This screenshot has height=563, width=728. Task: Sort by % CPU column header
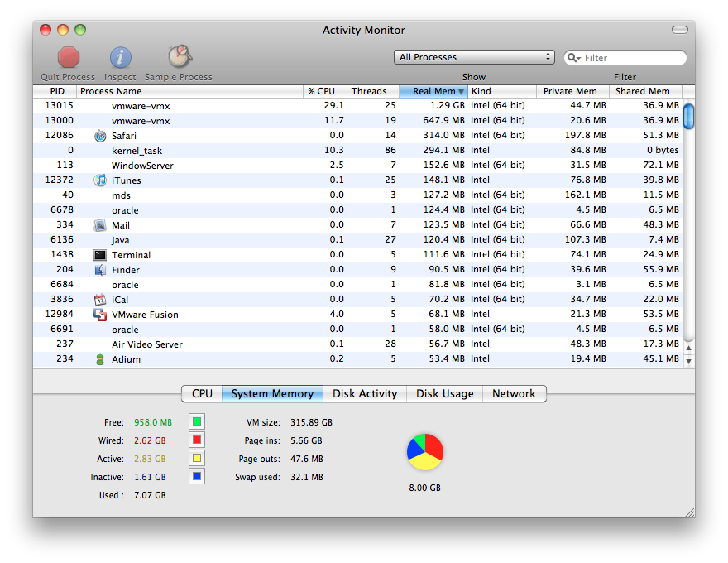325,91
